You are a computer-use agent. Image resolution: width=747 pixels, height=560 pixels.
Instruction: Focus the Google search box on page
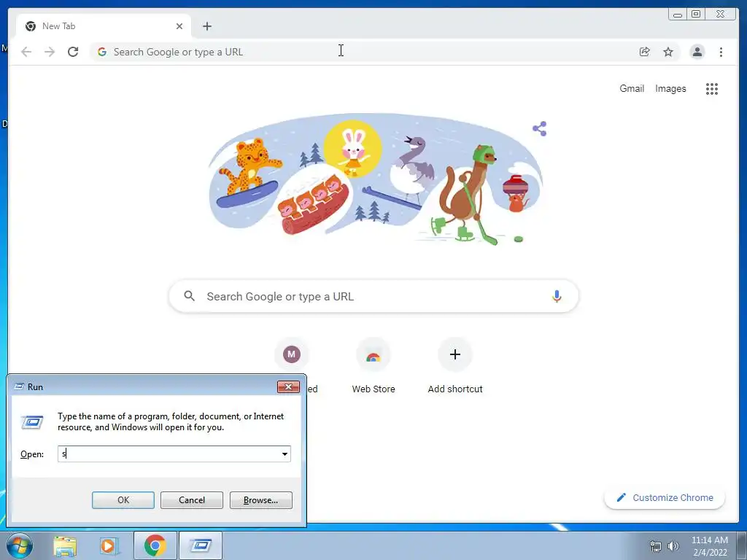point(373,296)
